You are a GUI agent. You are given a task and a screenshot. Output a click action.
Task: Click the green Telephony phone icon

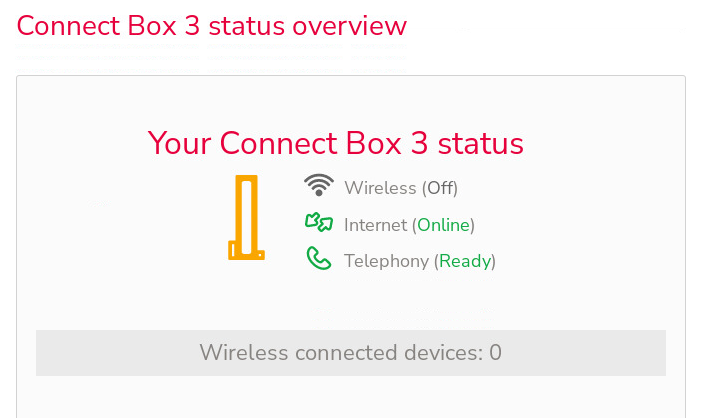point(319,260)
